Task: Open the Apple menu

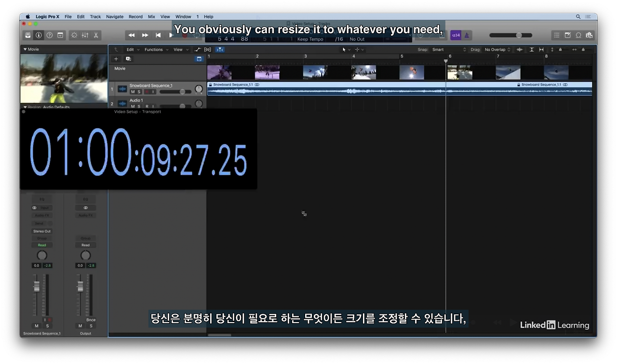Action: click(27, 16)
